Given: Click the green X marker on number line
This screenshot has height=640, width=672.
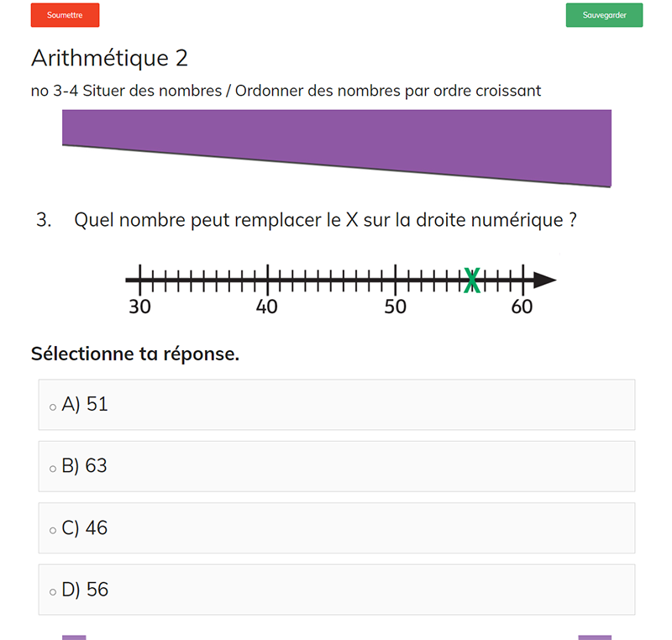Looking at the screenshot, I should coord(472,281).
